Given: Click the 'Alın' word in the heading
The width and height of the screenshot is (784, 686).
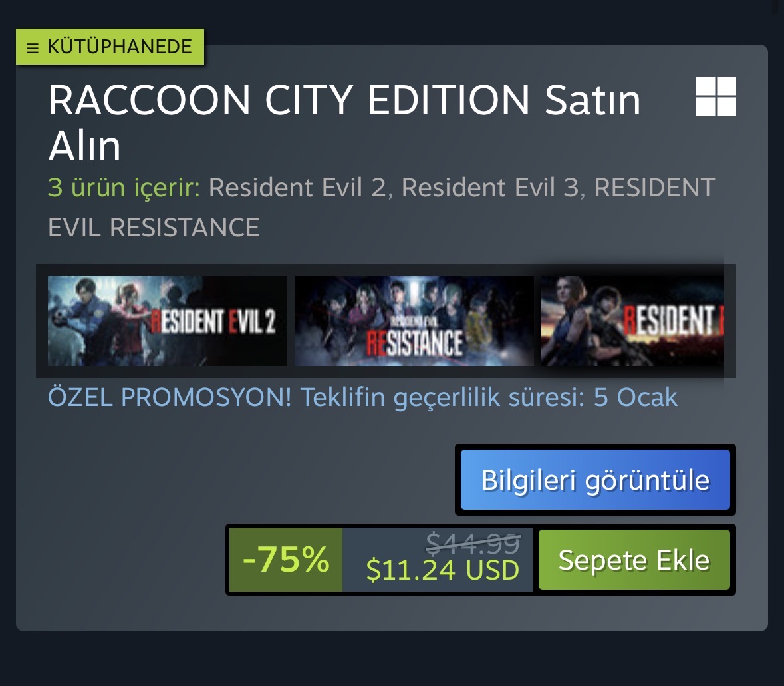Looking at the screenshot, I should [x=84, y=146].
